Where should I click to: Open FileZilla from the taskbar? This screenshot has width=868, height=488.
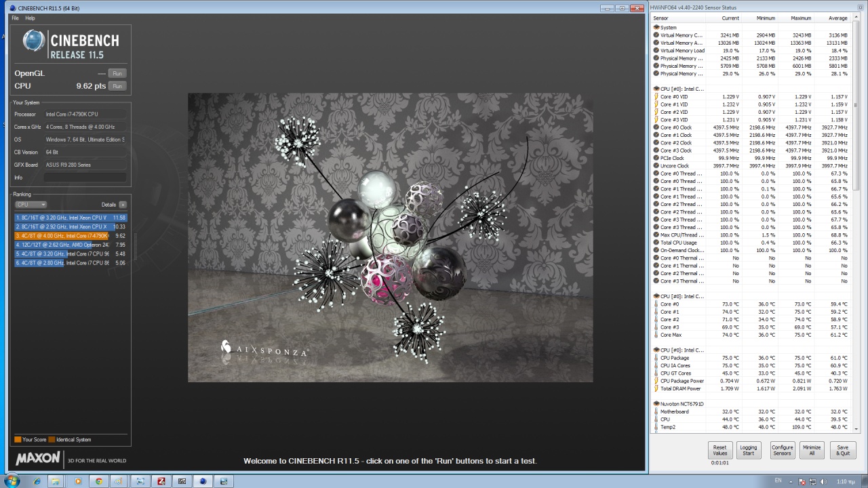pos(161,482)
